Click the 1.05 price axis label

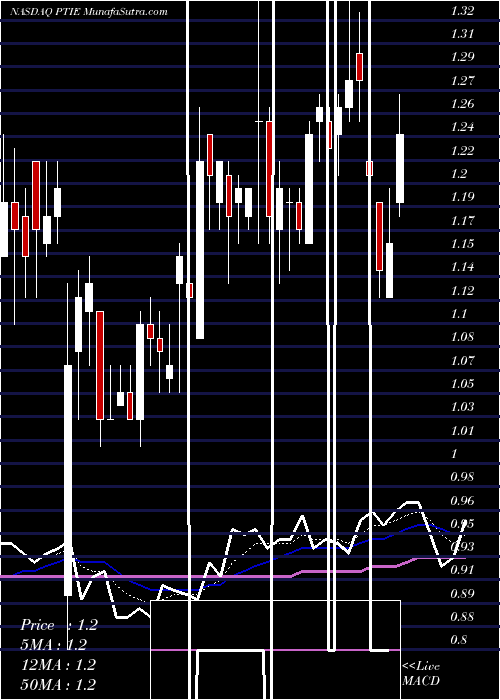tap(462, 383)
